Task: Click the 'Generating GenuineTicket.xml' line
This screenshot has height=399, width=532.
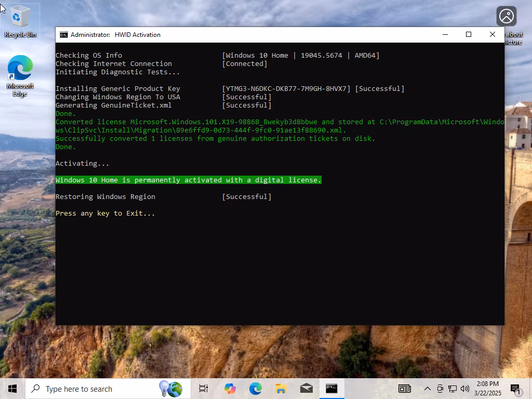Action: (114, 105)
